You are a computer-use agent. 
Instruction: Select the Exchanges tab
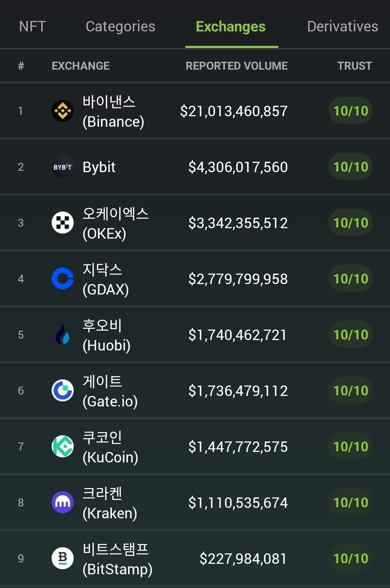click(x=231, y=27)
